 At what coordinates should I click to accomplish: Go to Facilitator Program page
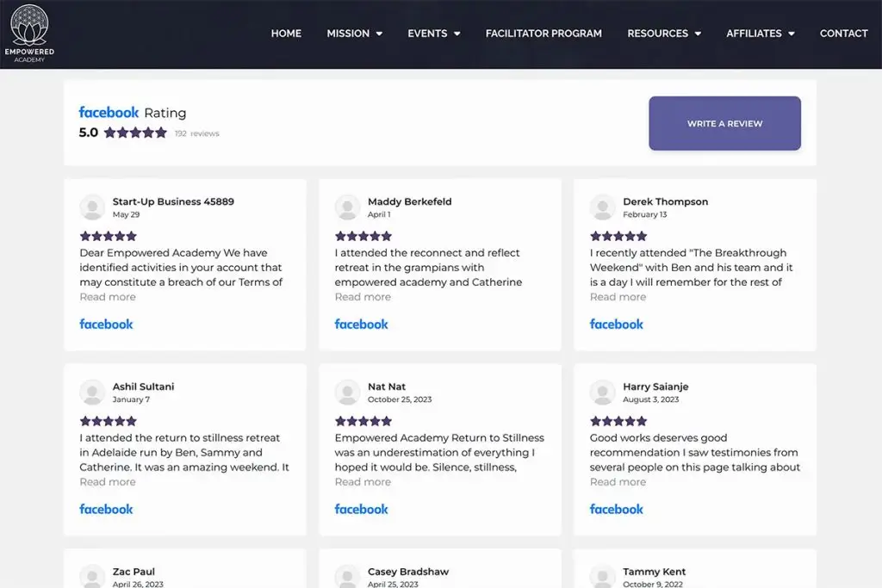[543, 34]
